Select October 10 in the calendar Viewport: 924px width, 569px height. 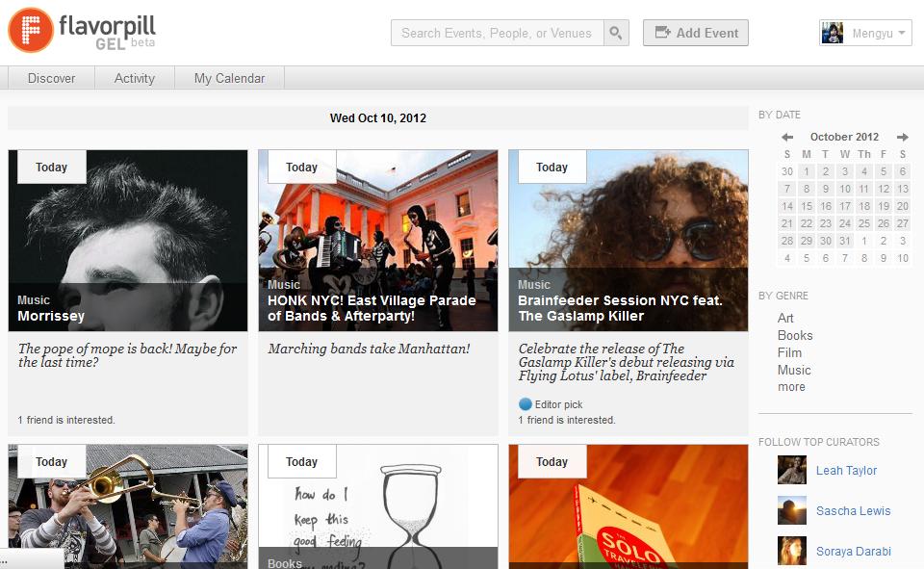[x=845, y=189]
